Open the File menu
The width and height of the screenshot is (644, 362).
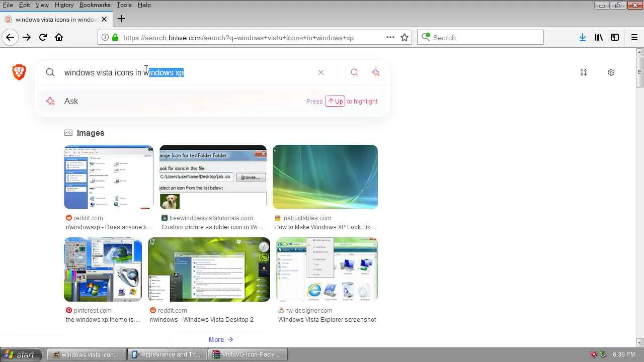(x=8, y=5)
